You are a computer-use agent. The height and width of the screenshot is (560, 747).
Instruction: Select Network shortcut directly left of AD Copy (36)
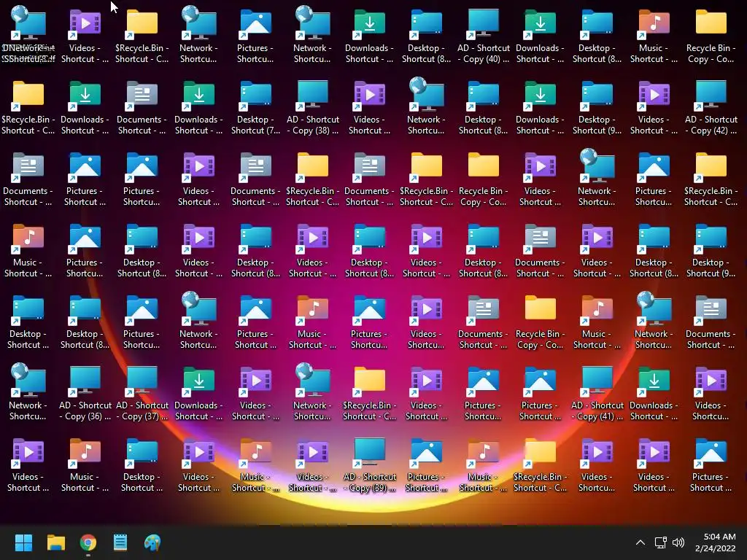coord(28,393)
